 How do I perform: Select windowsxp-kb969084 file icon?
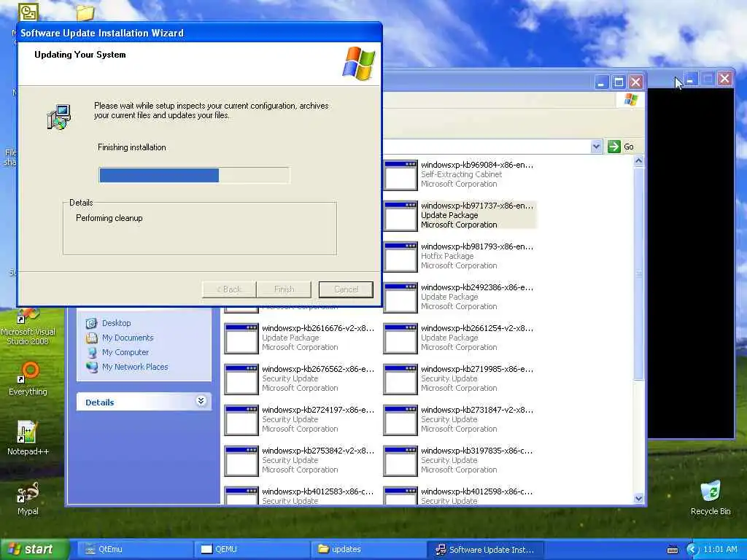[x=400, y=175]
